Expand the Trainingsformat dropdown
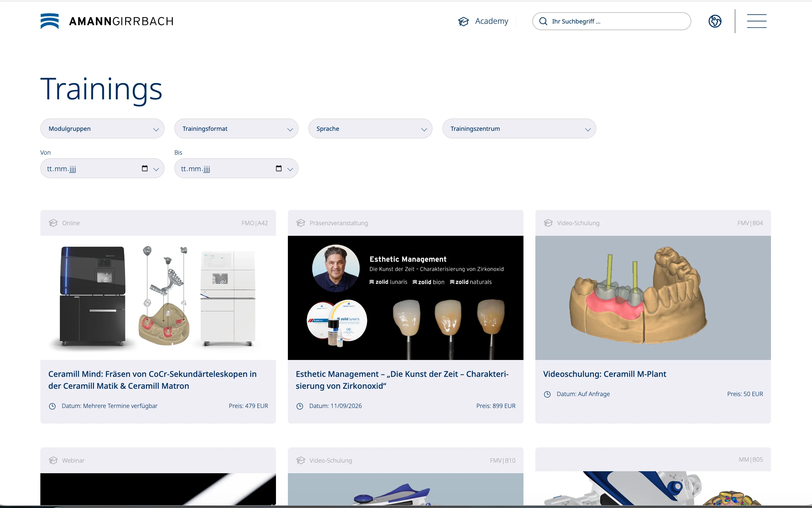This screenshot has height=508, width=812. click(x=236, y=129)
